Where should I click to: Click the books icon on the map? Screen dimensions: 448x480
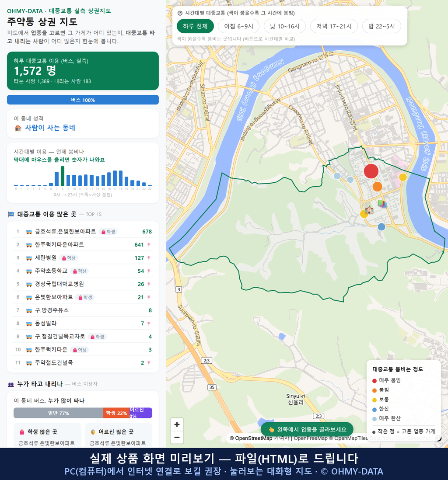click(x=382, y=204)
